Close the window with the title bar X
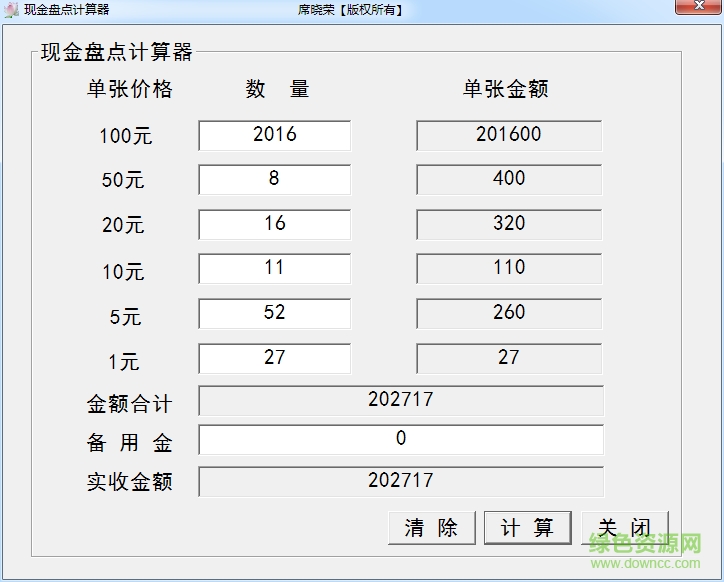The height and width of the screenshot is (582, 724). [x=699, y=6]
